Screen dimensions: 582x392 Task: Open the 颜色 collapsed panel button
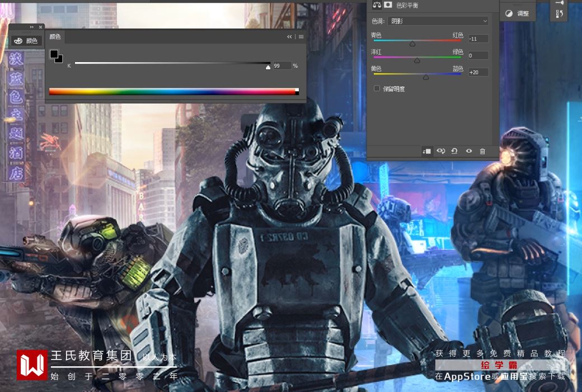pos(26,41)
